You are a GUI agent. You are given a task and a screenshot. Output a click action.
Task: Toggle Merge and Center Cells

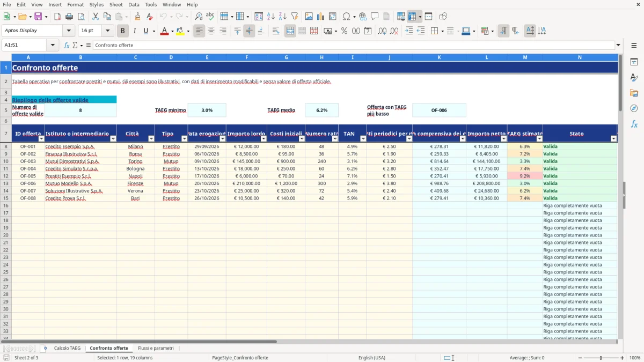pos(290,31)
